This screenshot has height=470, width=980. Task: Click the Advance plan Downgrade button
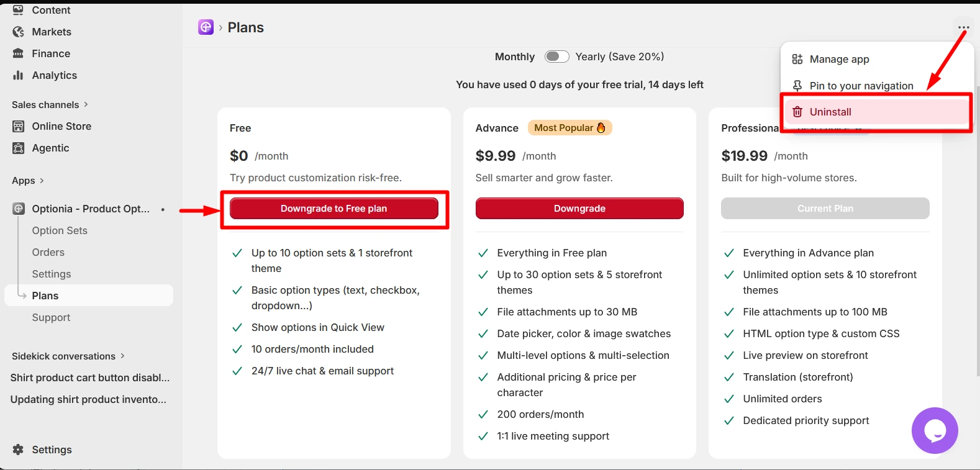pos(579,209)
